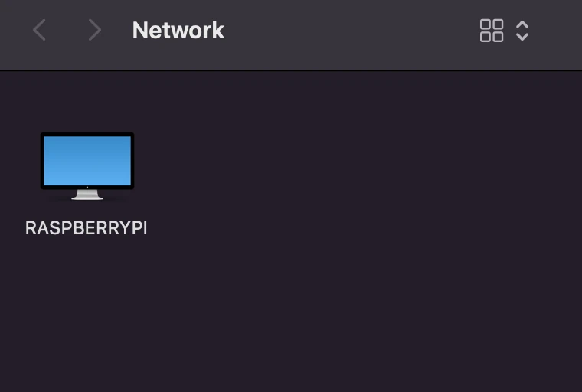Click the empty toolbar space beside Network

click(x=349, y=31)
